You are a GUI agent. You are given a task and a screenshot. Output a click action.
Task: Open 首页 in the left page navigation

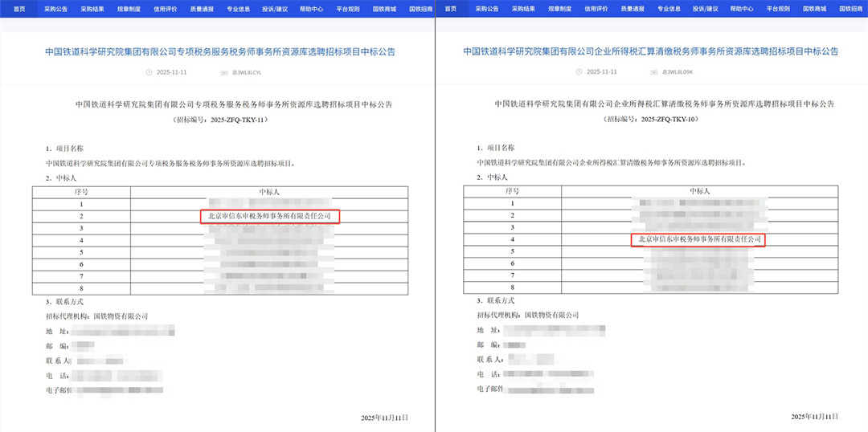(x=19, y=8)
